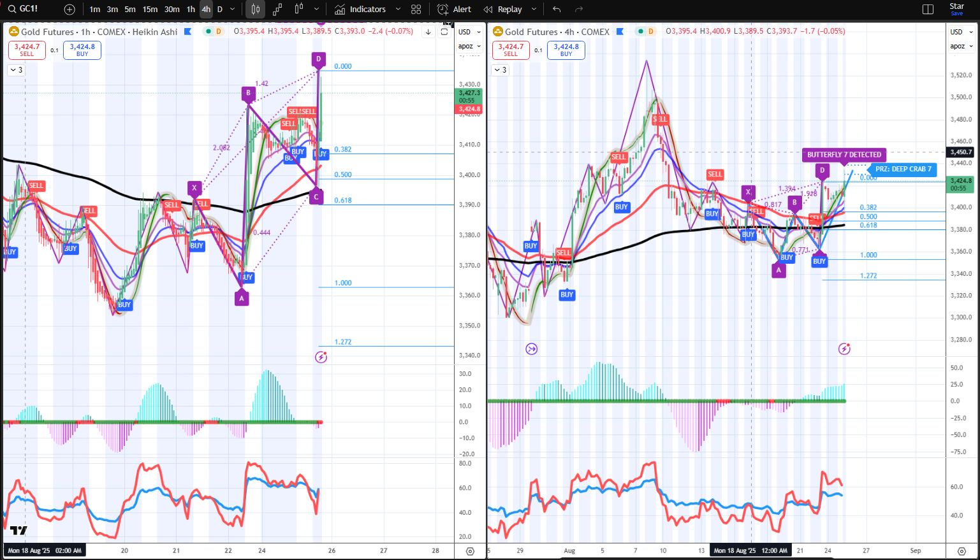980x560 pixels.
Task: Click SELL 3,424.7 on 4h chart
Action: point(511,50)
